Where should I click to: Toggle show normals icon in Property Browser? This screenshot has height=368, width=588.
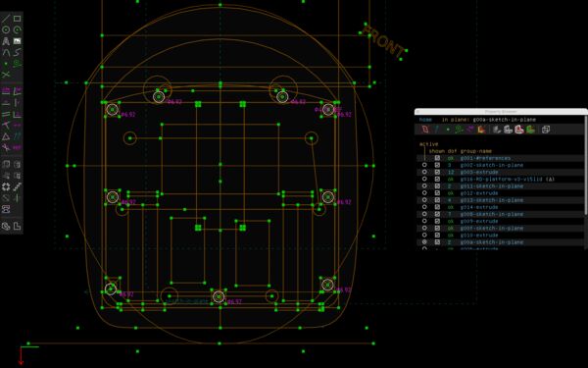pyautogui.click(x=436, y=130)
